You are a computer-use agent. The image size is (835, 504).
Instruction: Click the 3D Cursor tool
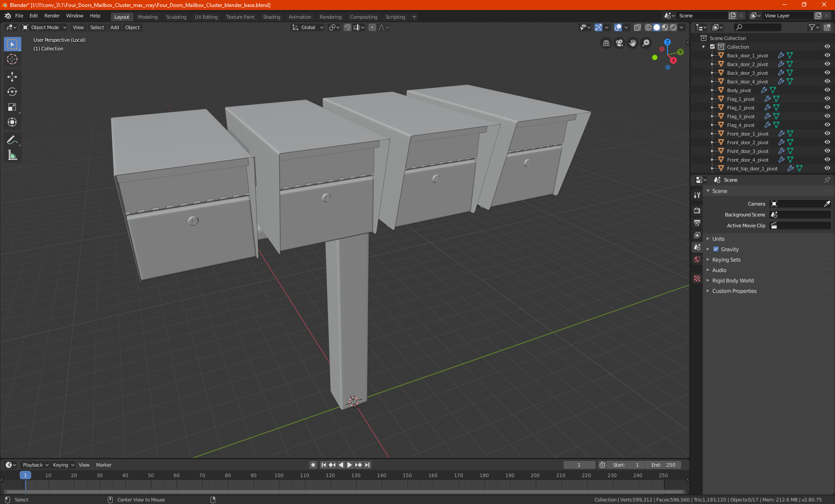(x=12, y=60)
